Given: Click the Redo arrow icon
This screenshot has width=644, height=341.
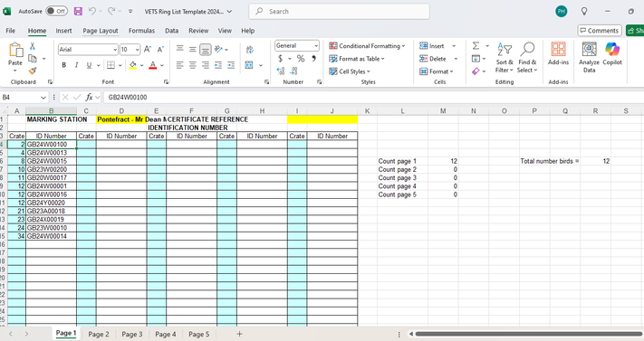Looking at the screenshot, I should [x=111, y=12].
